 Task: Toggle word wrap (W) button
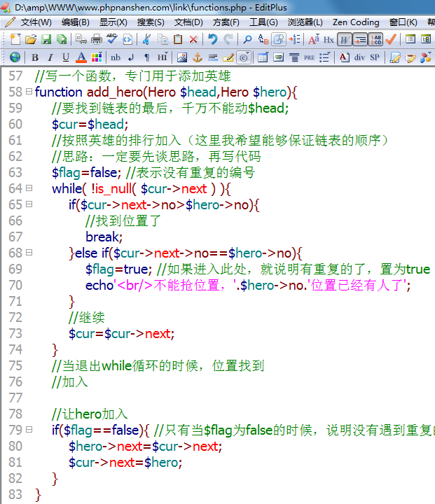point(345,39)
